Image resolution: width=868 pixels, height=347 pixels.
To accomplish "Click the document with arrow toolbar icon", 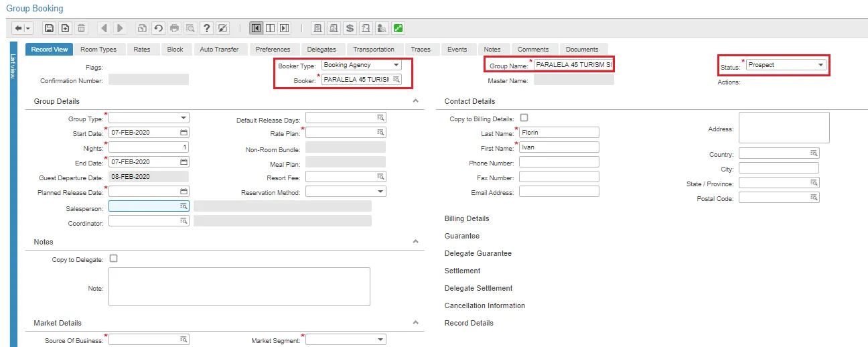I will 366,28.
